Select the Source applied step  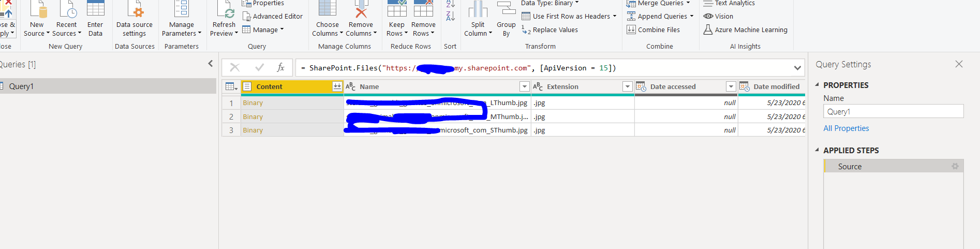pyautogui.click(x=894, y=166)
